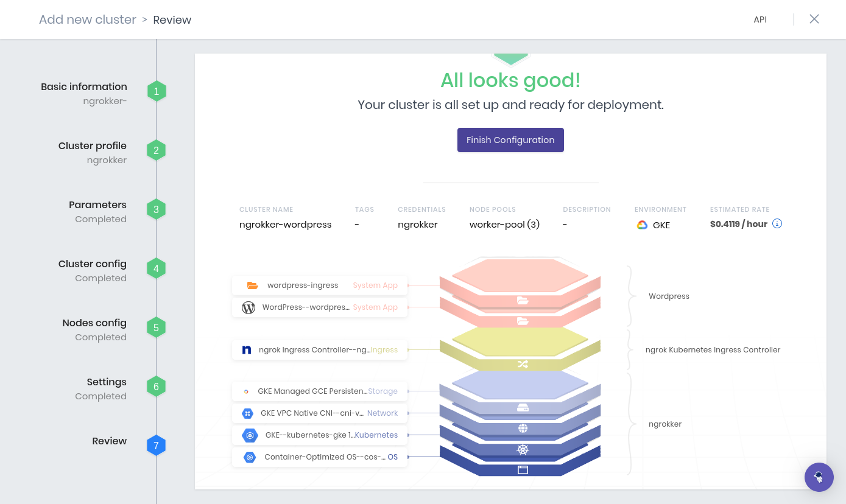Viewport: 846px width, 504px height.
Task: Close the Add new cluster wizard
Action: pyautogui.click(x=814, y=19)
